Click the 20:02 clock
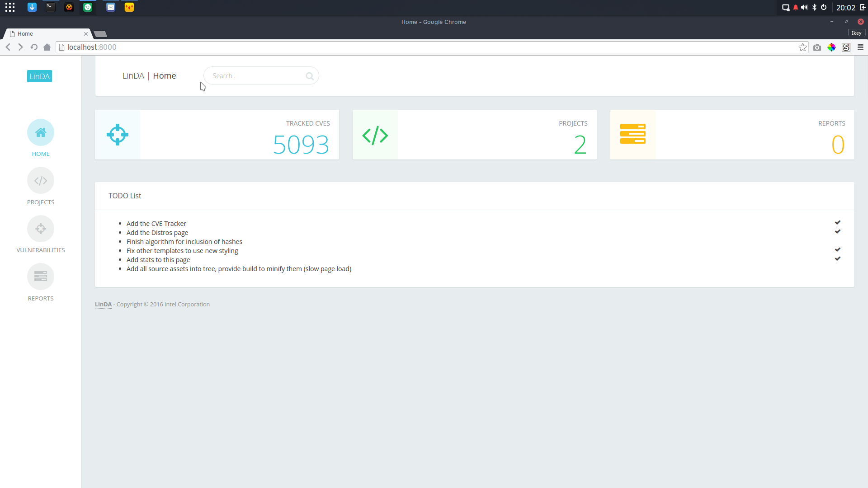Viewport: 868px width, 488px height. pyautogui.click(x=845, y=8)
